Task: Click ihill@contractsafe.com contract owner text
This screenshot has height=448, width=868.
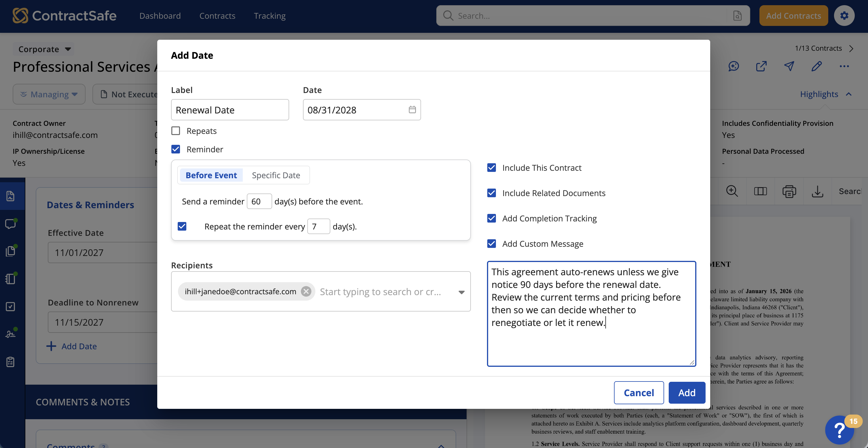Action: [55, 135]
